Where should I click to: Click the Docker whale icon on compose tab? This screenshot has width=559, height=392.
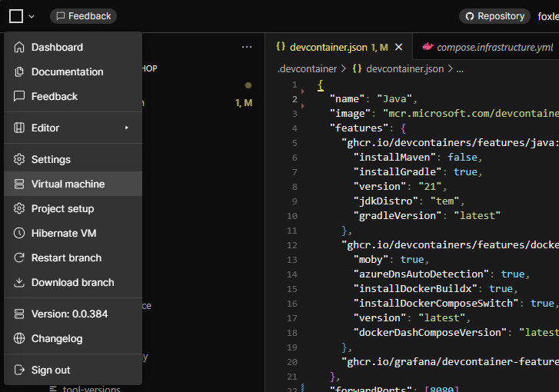(428, 47)
